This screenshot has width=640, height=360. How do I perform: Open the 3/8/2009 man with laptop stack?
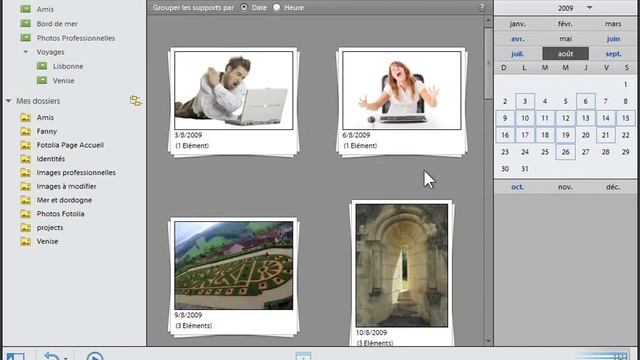click(x=233, y=90)
